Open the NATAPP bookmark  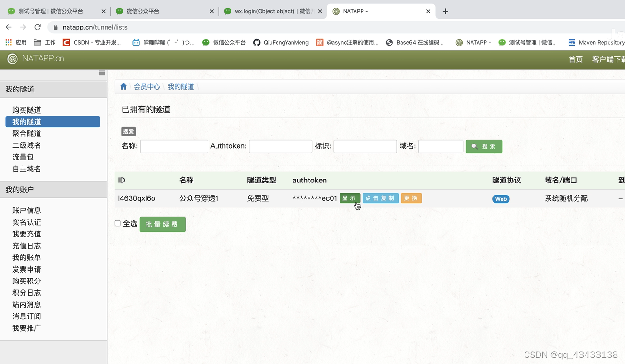473,42
